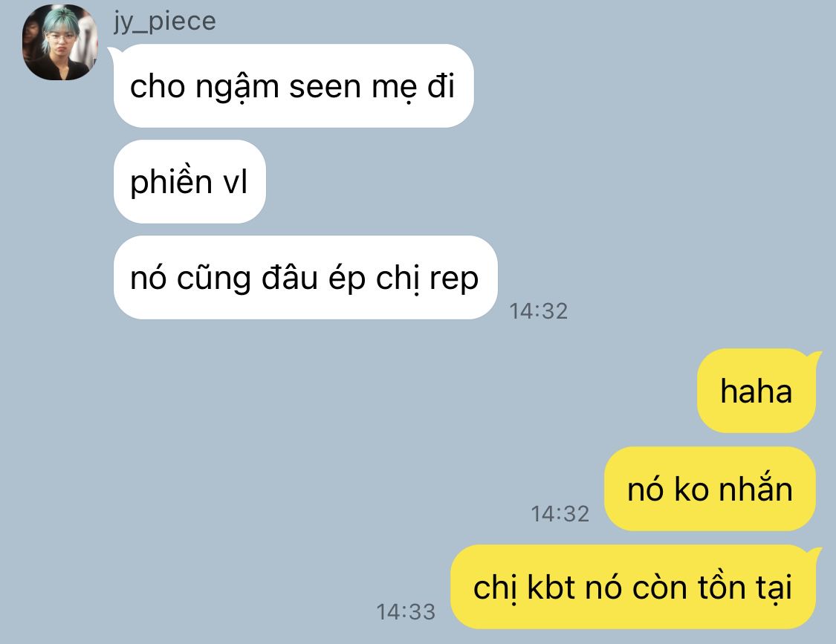Click the 14:32 timestamp beside received message
Viewport: 836px width, 644px height.
[539, 310]
